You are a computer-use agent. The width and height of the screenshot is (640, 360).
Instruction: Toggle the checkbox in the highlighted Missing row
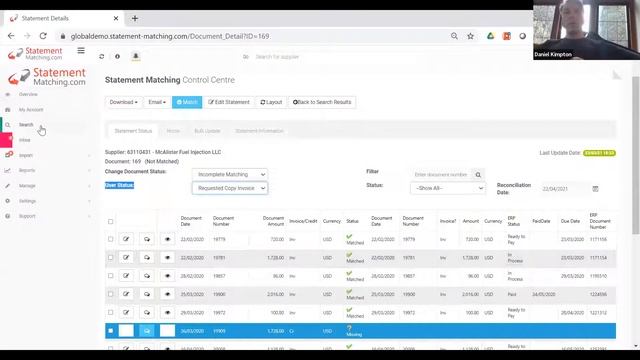pos(111,331)
